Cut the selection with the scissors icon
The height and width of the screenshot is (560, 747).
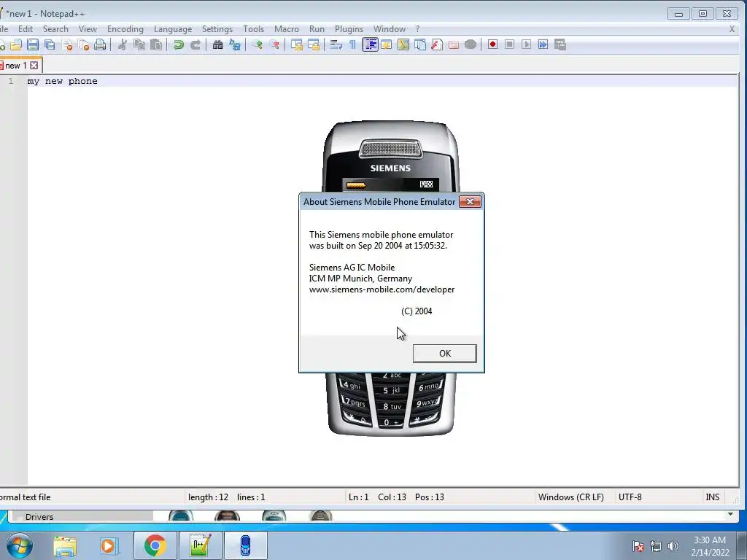[x=123, y=44]
